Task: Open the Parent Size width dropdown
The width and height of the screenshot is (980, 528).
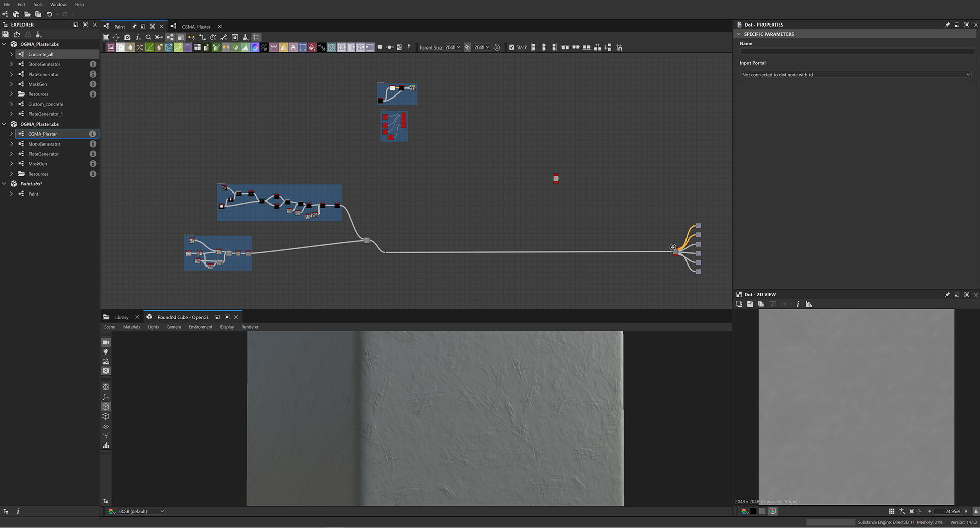Action: [x=453, y=47]
